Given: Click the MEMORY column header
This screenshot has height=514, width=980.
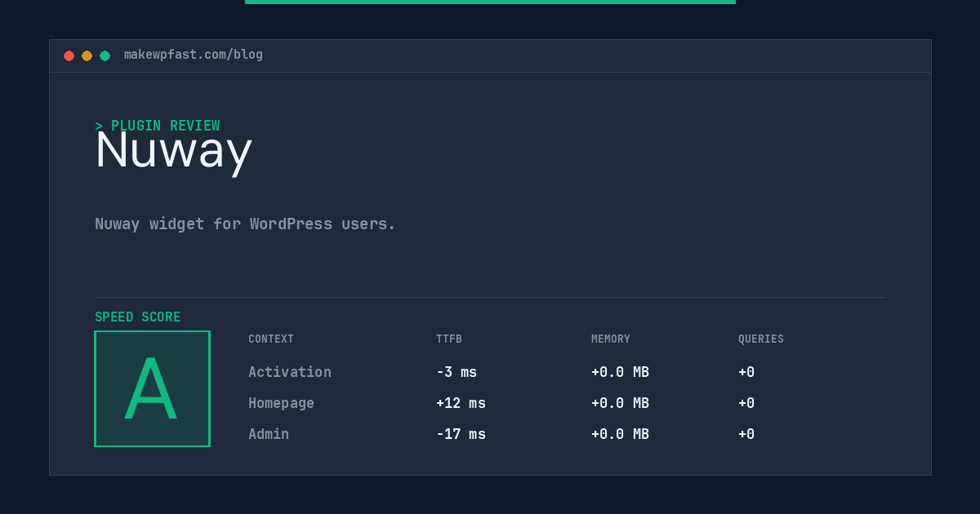Looking at the screenshot, I should [x=611, y=339].
